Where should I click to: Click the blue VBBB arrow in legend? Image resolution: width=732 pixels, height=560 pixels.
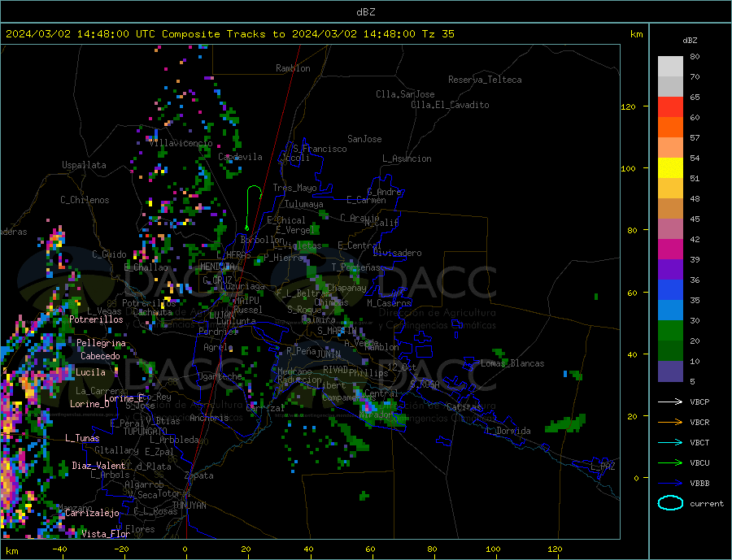670,483
